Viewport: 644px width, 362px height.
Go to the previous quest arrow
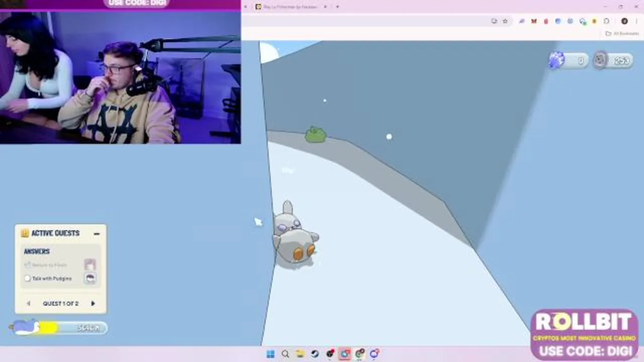(29, 303)
